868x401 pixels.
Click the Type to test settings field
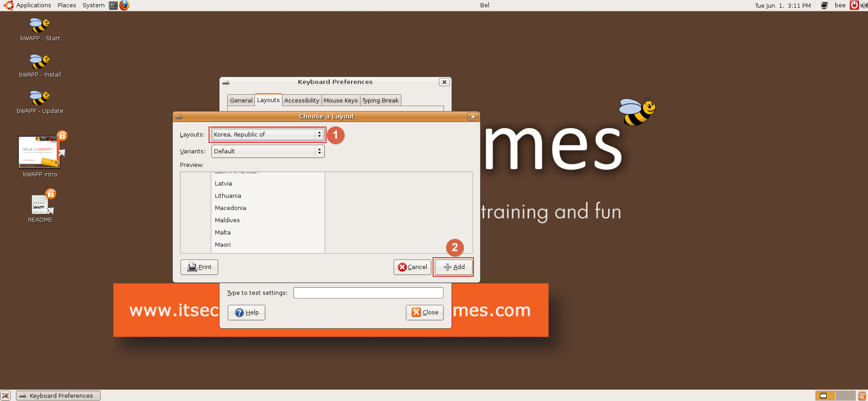[x=368, y=293]
